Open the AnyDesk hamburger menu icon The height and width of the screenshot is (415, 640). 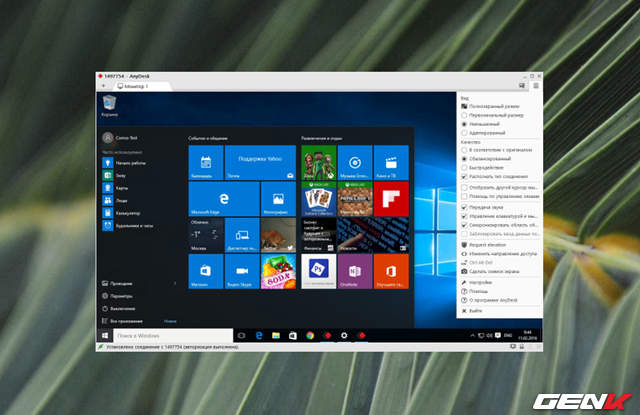point(536,86)
